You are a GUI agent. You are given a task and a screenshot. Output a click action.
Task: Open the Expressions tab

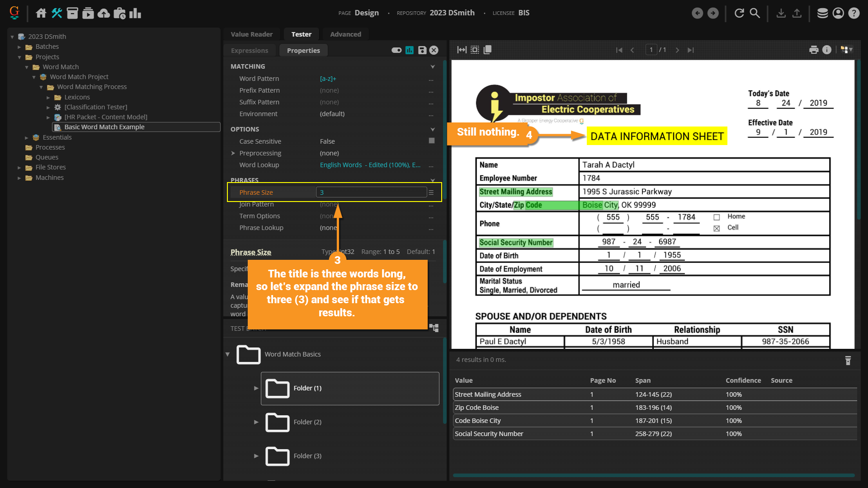[x=250, y=51]
